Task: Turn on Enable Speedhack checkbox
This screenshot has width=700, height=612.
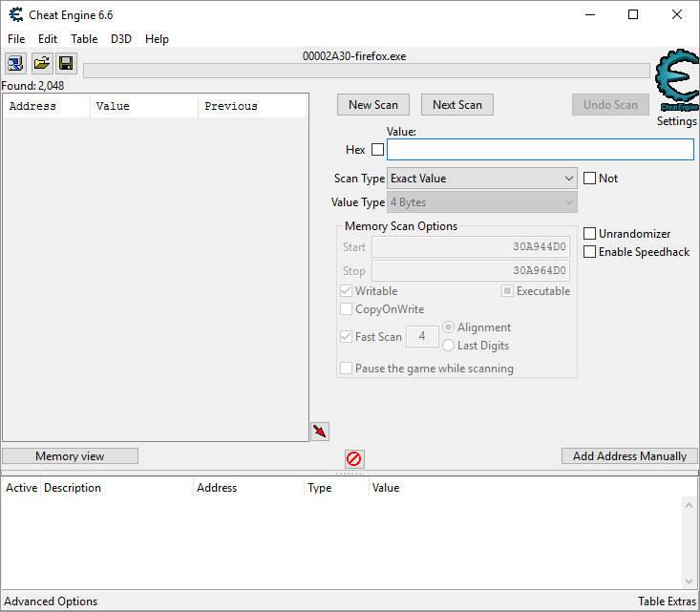Action: coord(590,252)
